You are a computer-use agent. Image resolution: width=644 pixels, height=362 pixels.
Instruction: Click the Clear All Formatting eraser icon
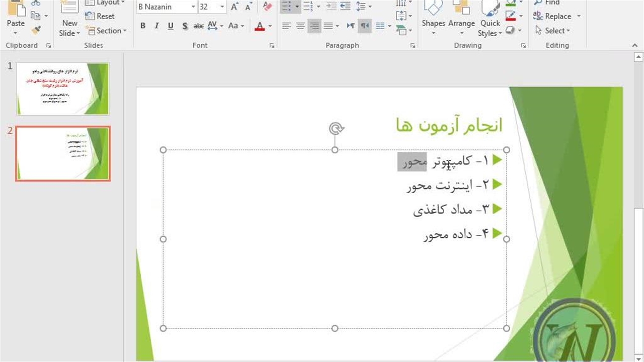tap(267, 7)
